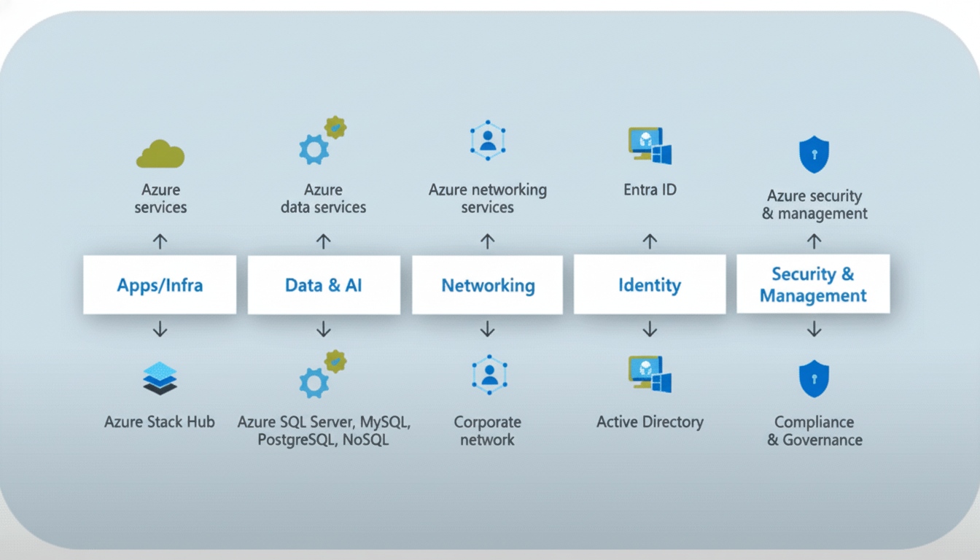Click the Entra ID computer icon
980x560 pixels.
point(649,145)
